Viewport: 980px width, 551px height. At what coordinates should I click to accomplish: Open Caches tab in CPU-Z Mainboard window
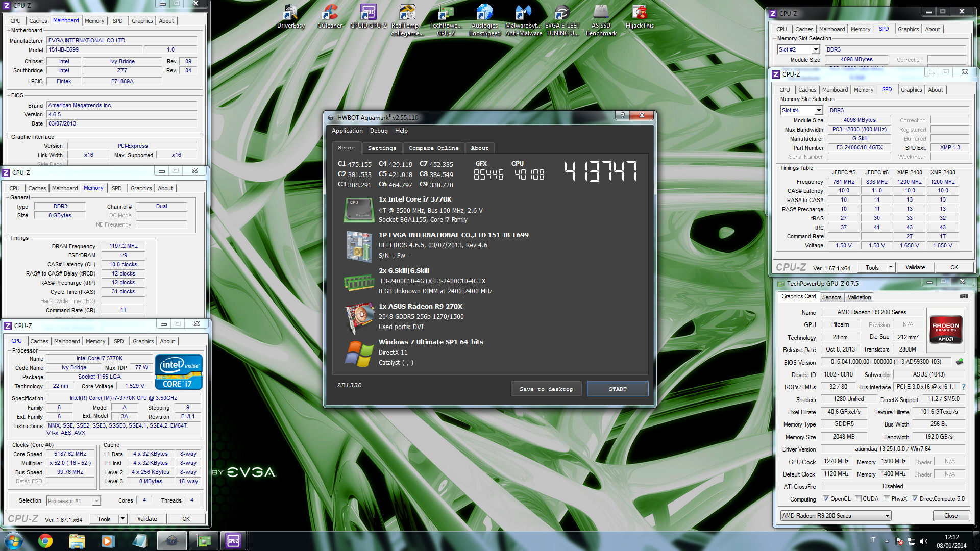click(38, 21)
